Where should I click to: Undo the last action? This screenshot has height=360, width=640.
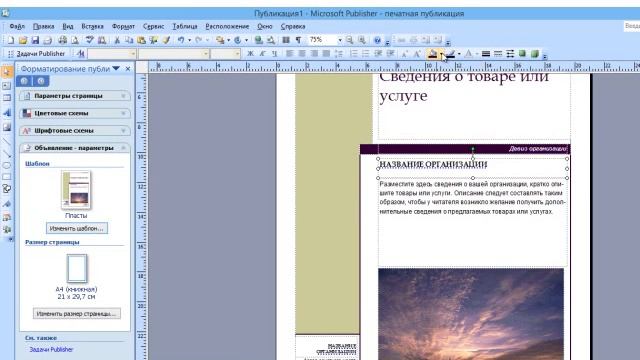[181, 40]
